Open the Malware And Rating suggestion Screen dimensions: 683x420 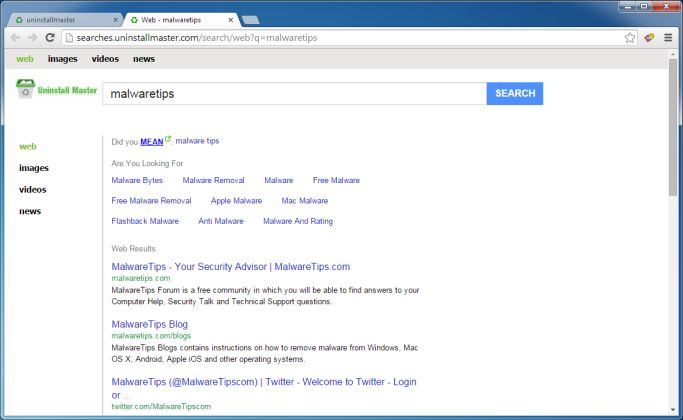[298, 221]
